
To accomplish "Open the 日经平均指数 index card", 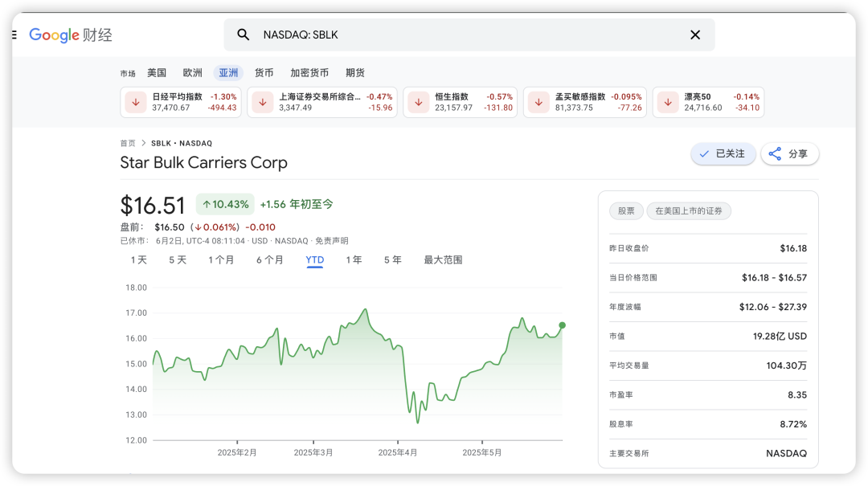I will 181,102.
